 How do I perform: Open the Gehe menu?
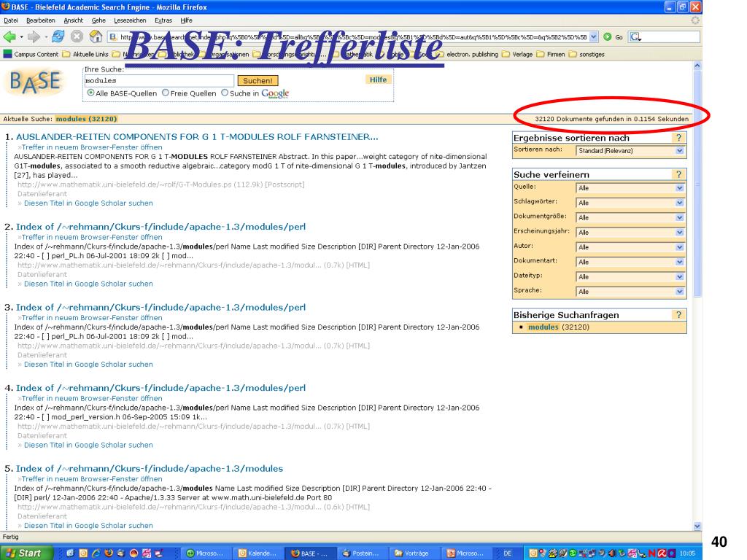pyautogui.click(x=98, y=20)
